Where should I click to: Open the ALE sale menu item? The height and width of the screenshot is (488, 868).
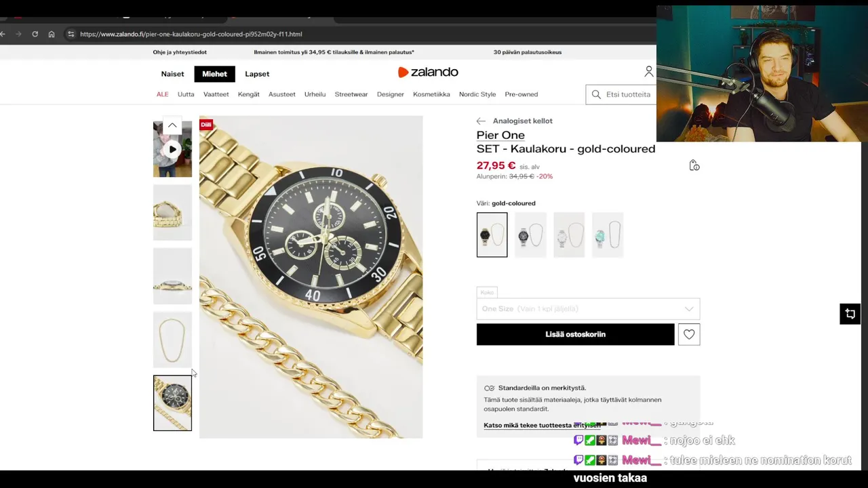tap(163, 94)
